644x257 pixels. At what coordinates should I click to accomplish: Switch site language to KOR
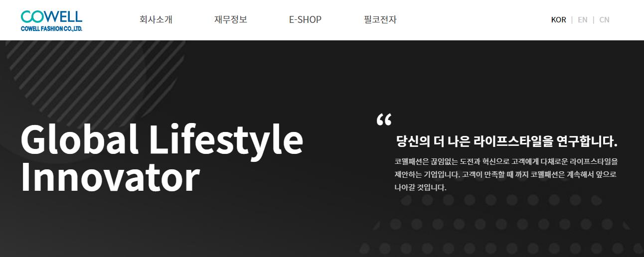[559, 20]
